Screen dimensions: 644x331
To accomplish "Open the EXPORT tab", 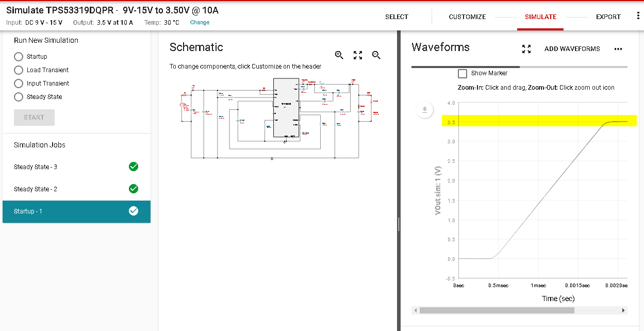I will (x=608, y=16).
